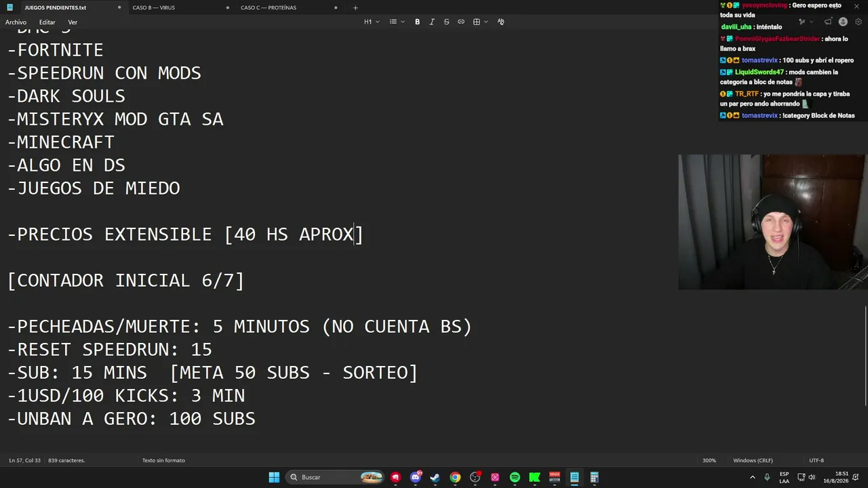Close the CASO C — PROTEÍNAS tab via its dot
The width and height of the screenshot is (868, 488).
336,7
